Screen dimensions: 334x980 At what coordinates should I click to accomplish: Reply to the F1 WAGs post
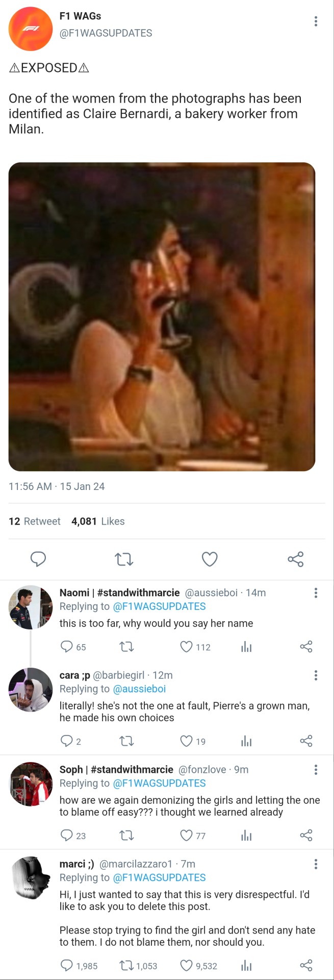click(x=38, y=559)
